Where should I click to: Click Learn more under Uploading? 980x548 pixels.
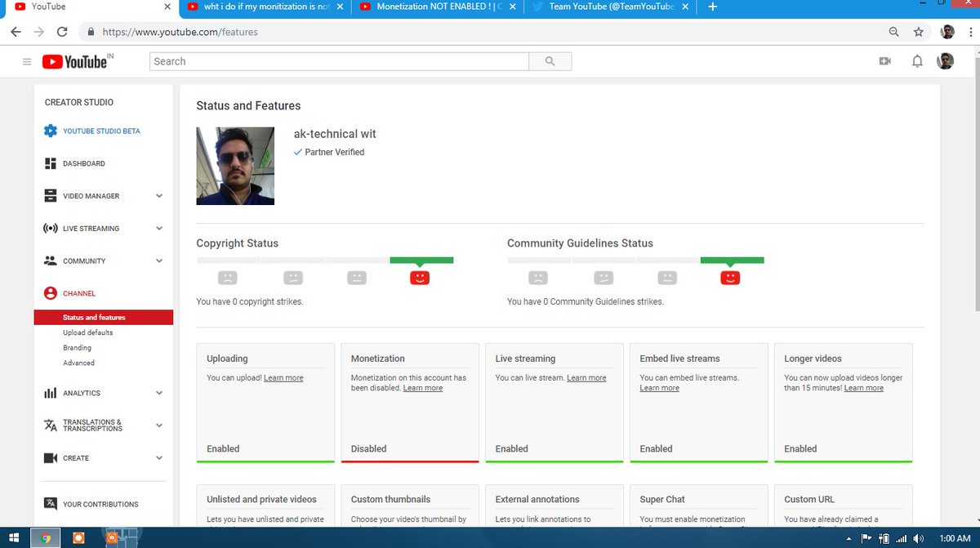pos(283,378)
